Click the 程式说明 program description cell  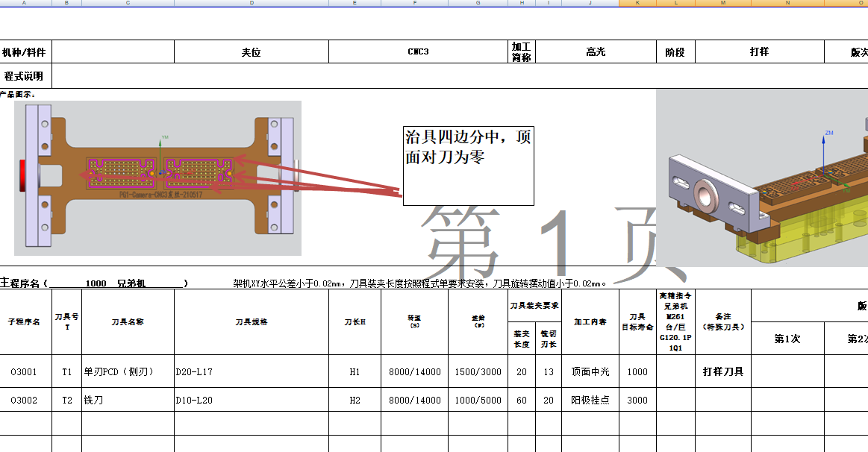click(x=25, y=75)
